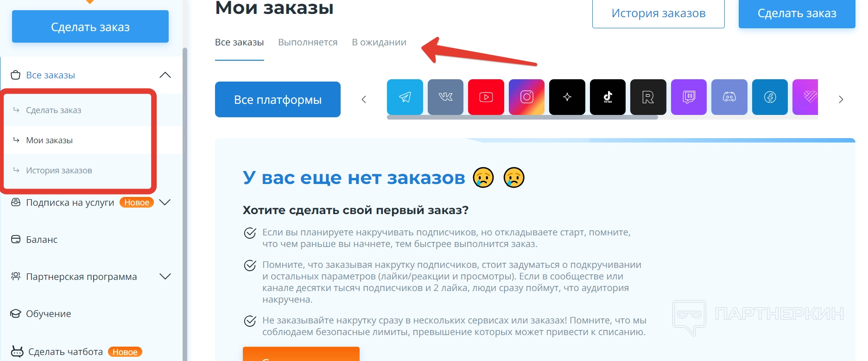Select the YouTube platform icon
Viewport: 868px width, 361px height.
click(x=486, y=97)
